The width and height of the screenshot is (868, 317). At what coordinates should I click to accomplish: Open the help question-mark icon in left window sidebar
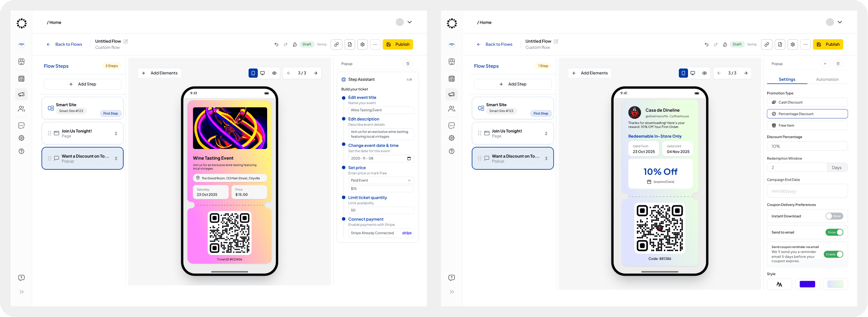pos(22,151)
